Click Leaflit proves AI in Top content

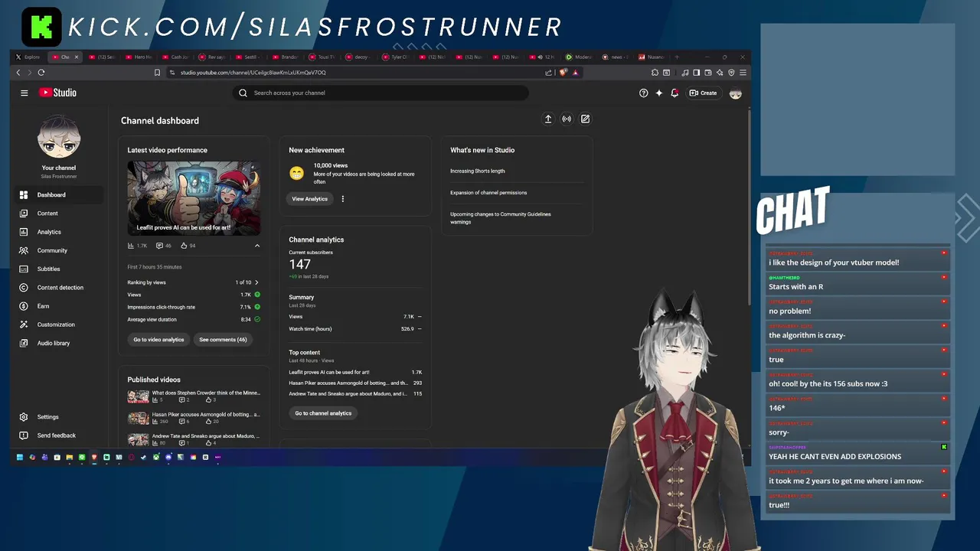(x=329, y=372)
